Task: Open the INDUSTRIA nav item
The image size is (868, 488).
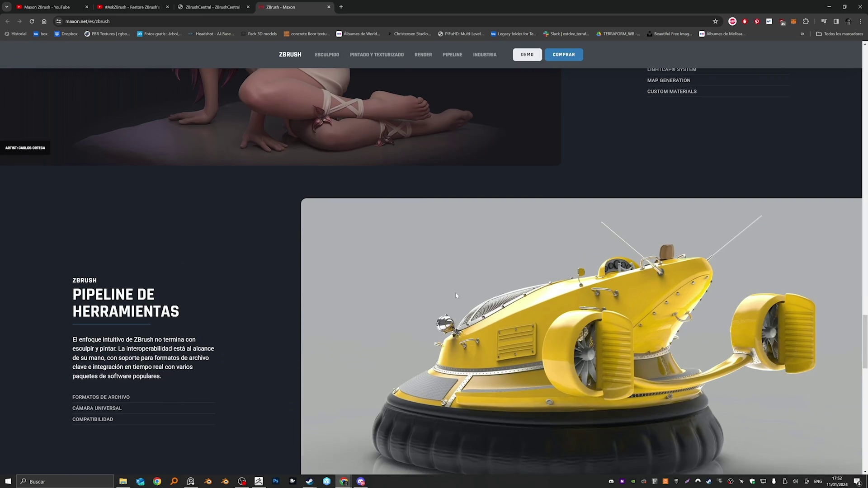Action: tap(485, 55)
